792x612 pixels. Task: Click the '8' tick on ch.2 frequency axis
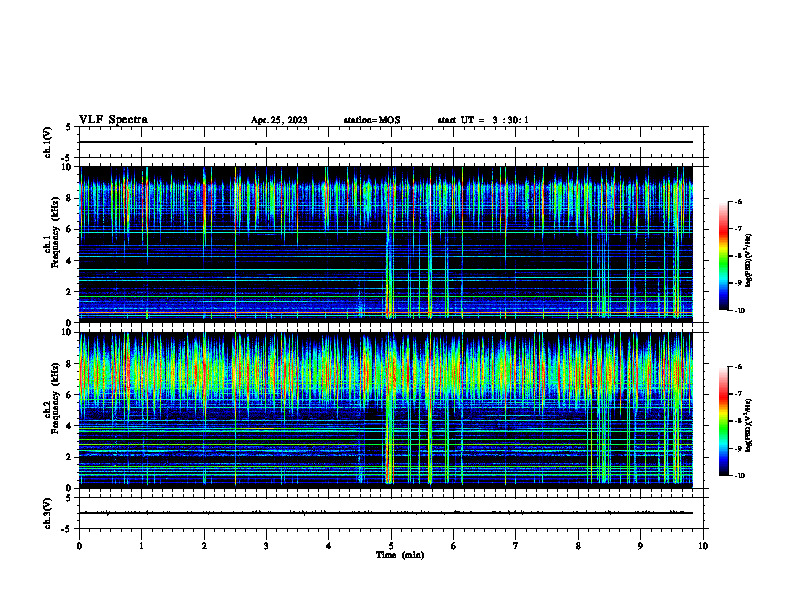pos(70,364)
